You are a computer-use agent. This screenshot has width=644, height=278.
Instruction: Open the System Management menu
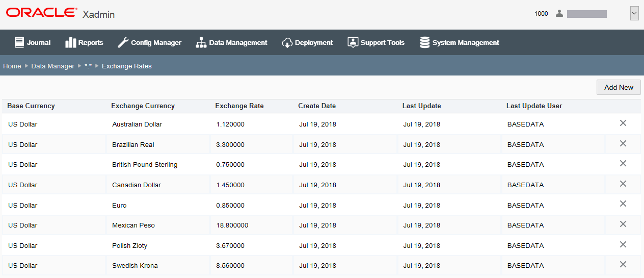tap(460, 42)
